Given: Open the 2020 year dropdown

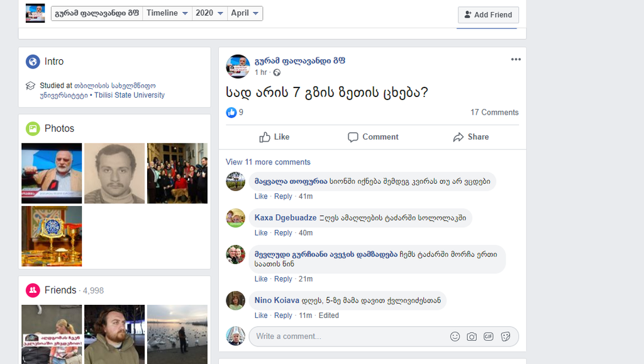Looking at the screenshot, I should click(x=208, y=13).
